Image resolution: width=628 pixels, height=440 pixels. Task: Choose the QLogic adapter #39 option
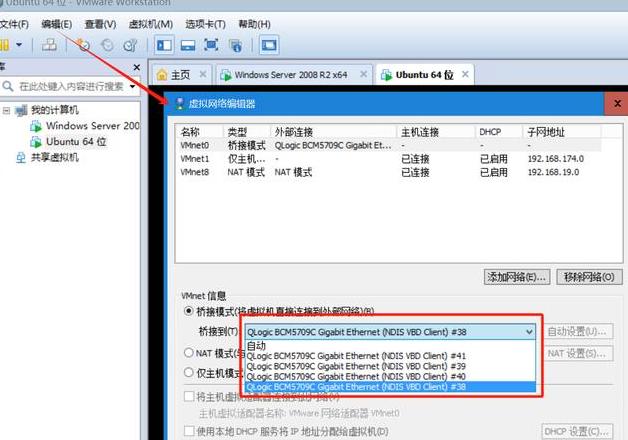[390, 366]
